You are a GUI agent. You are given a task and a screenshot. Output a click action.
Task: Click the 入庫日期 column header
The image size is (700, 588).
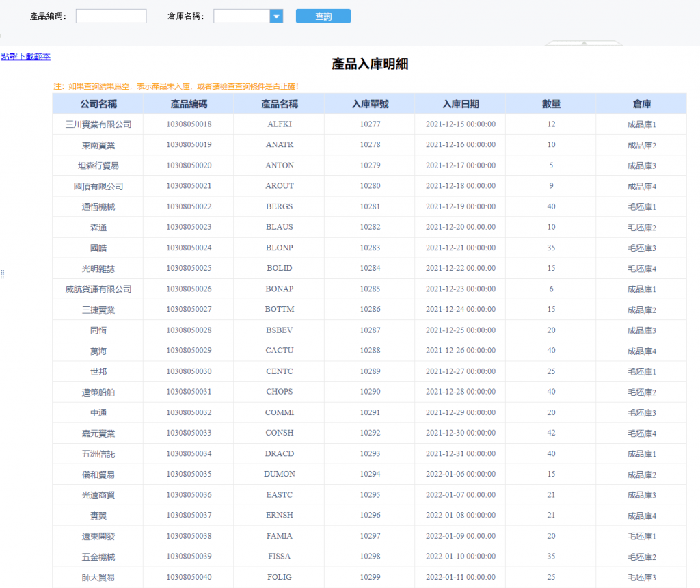(x=461, y=104)
